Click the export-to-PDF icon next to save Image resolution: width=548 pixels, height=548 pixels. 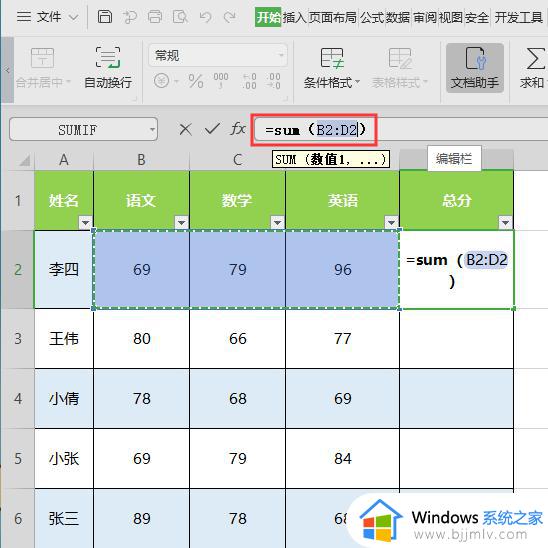[x=130, y=17]
